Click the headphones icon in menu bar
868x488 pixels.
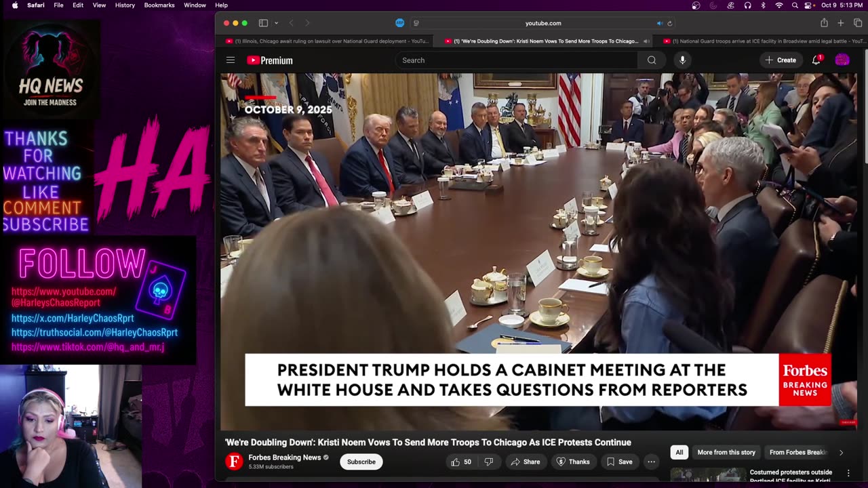coord(747,5)
